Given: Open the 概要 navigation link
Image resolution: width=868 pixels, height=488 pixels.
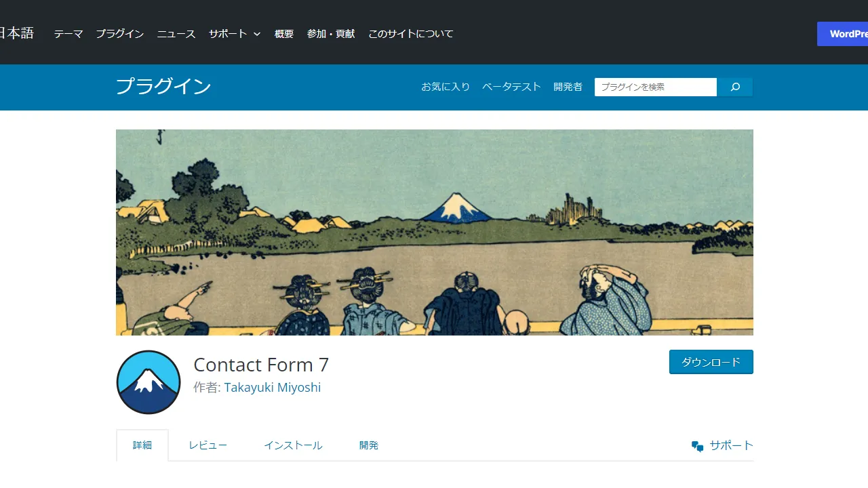Looking at the screenshot, I should coord(284,34).
